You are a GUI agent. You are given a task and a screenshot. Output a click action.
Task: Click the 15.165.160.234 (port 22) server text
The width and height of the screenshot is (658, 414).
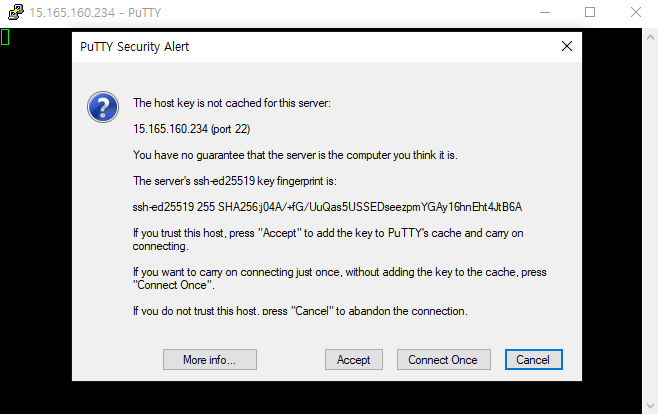click(191, 129)
